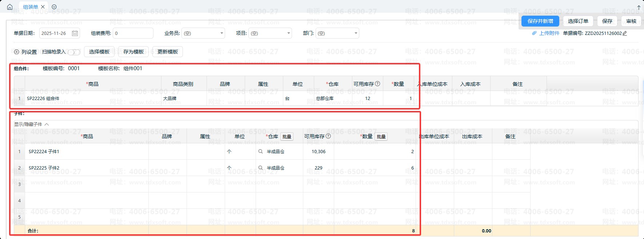Toggle the 扫描枪录入 switch
Viewport: 644px width, 239px height.
point(74,52)
